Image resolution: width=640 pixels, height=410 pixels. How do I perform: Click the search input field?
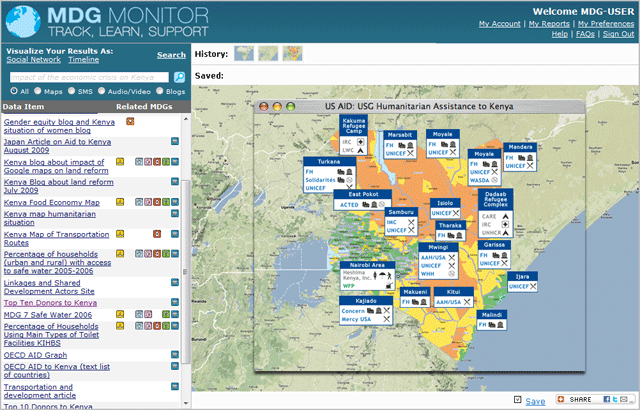click(x=89, y=77)
